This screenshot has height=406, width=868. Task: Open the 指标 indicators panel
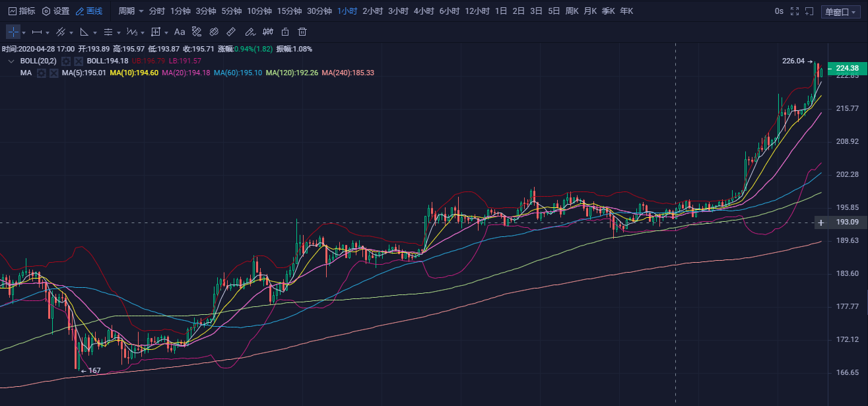22,11
